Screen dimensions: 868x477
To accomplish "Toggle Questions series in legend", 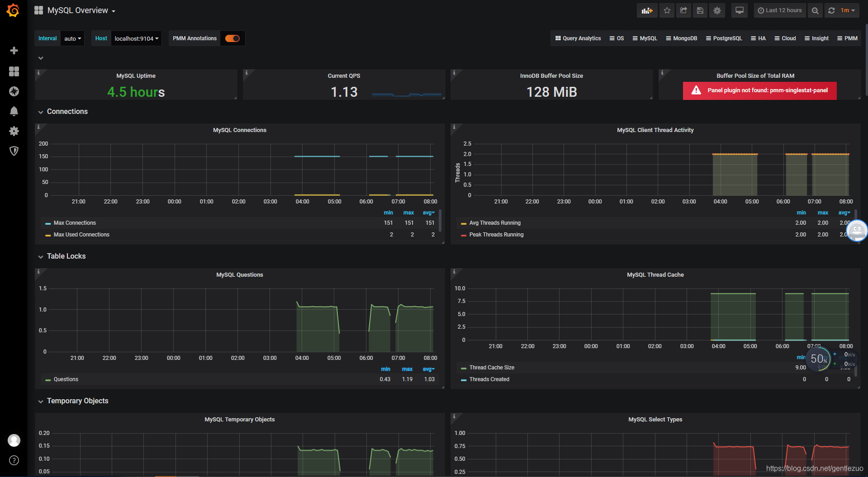I will click(x=66, y=379).
